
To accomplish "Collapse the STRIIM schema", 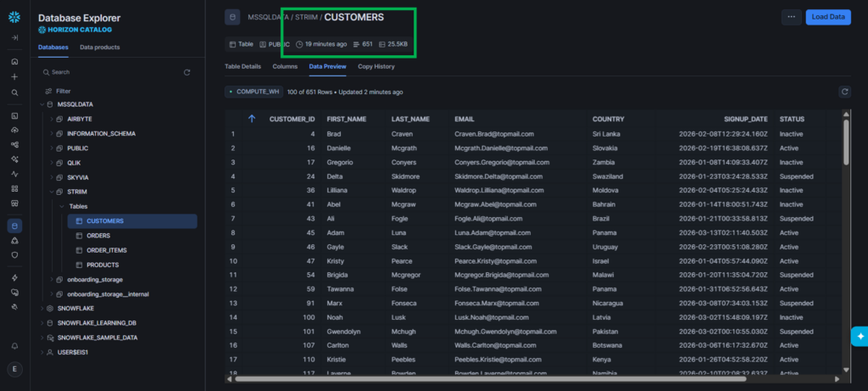I will coord(52,192).
